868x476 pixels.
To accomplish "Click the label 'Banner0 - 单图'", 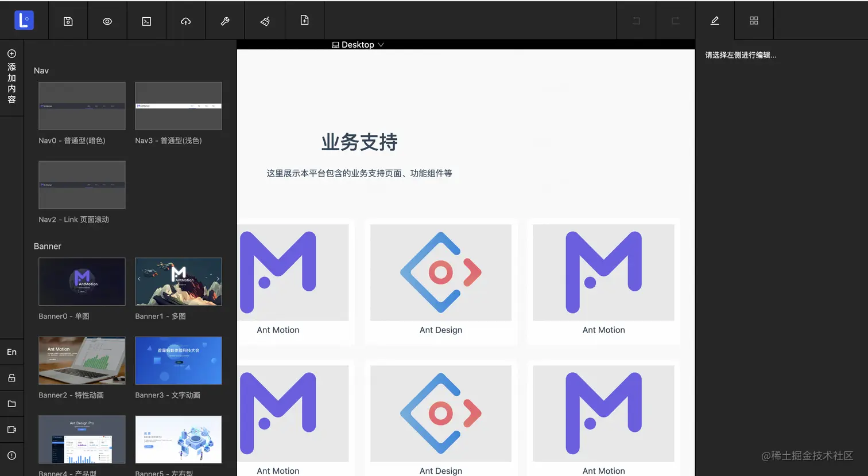I will pyautogui.click(x=64, y=316).
